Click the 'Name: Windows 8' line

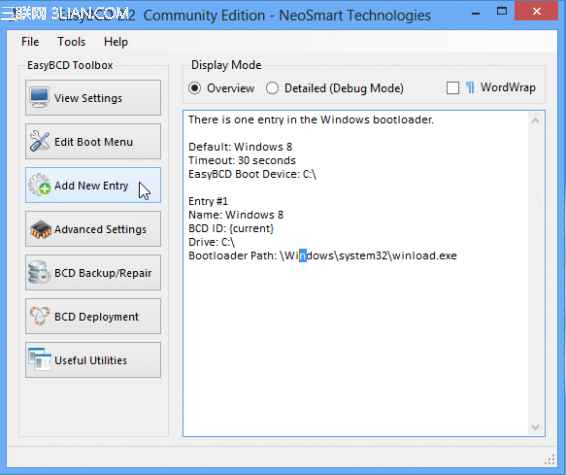236,215
